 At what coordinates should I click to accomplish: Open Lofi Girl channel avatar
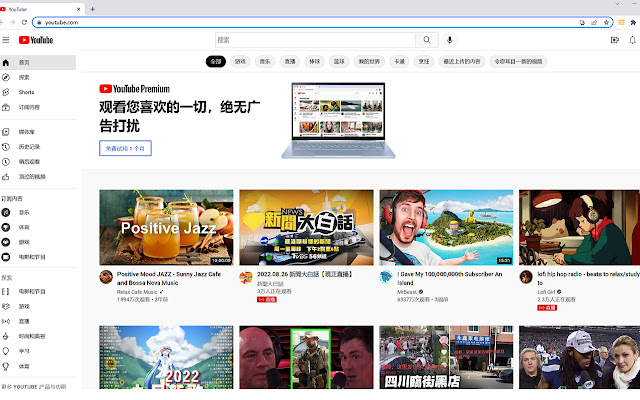[526, 277]
